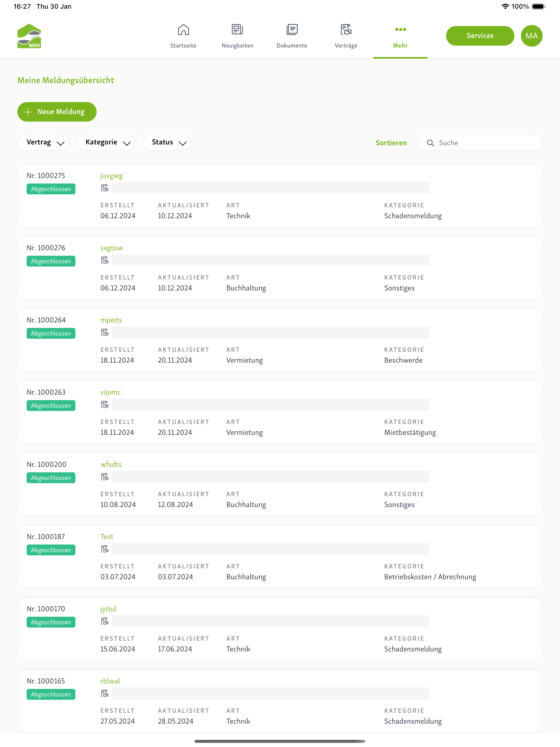Open Verträge contract icon

point(346,30)
